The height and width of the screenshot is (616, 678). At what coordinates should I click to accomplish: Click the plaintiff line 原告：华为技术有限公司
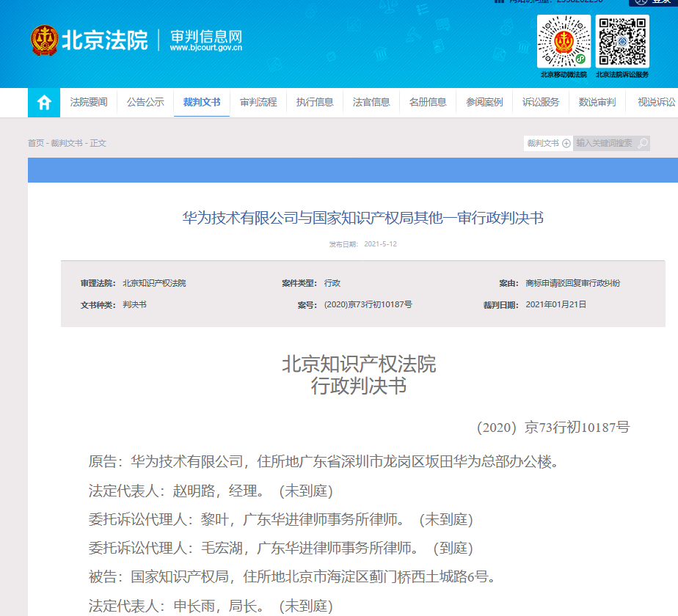click(324, 462)
